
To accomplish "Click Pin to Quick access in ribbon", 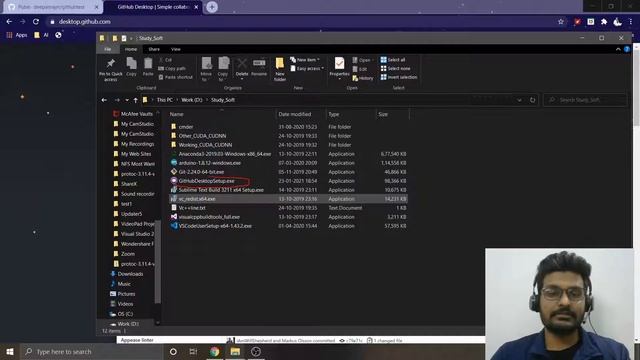I will [111, 69].
